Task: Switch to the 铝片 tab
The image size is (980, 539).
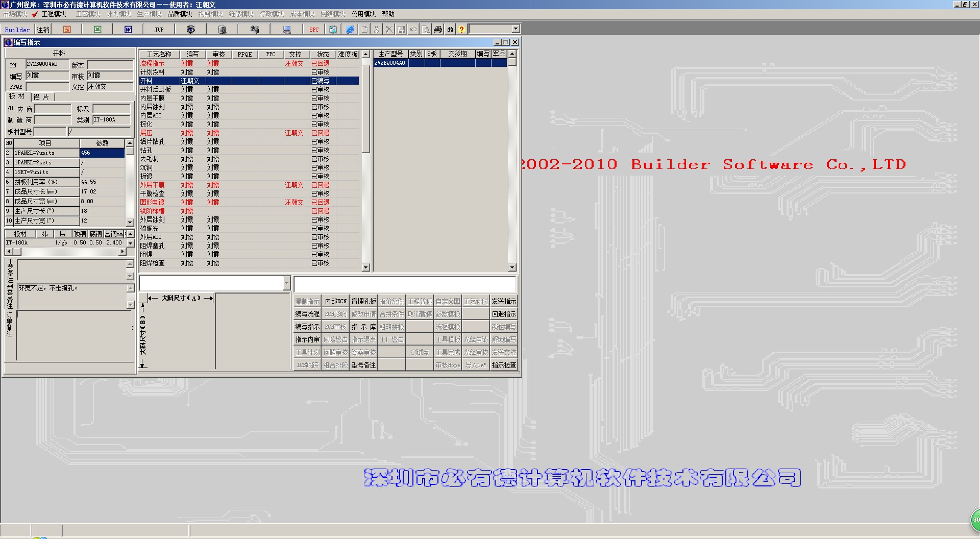Action: tap(42, 97)
